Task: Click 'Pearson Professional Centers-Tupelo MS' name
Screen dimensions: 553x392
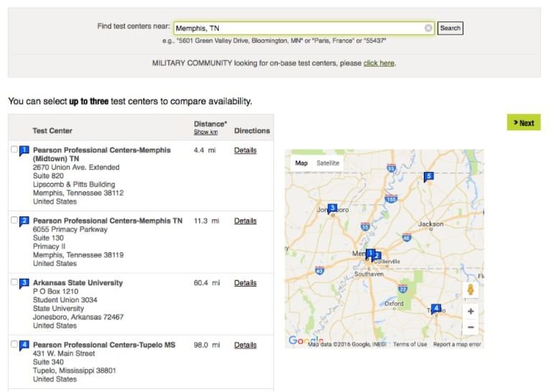Action: tap(104, 345)
